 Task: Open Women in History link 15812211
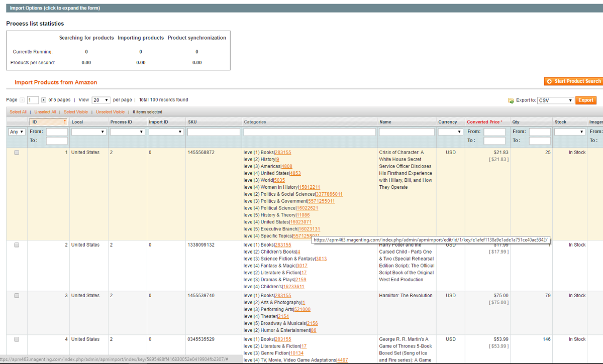coord(310,187)
